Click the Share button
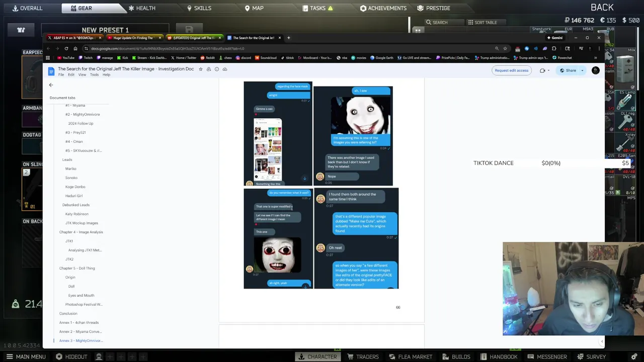Image resolution: width=644 pixels, height=362 pixels. (x=568, y=70)
